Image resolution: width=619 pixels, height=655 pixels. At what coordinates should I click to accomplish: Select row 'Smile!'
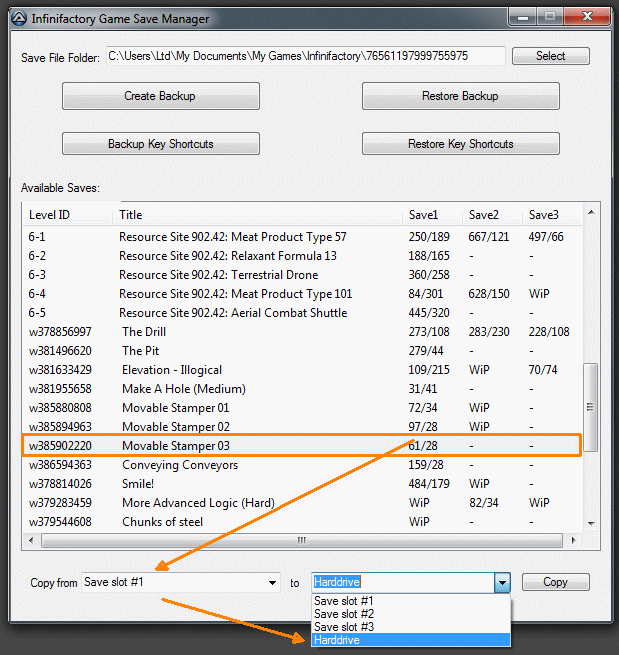click(302, 484)
